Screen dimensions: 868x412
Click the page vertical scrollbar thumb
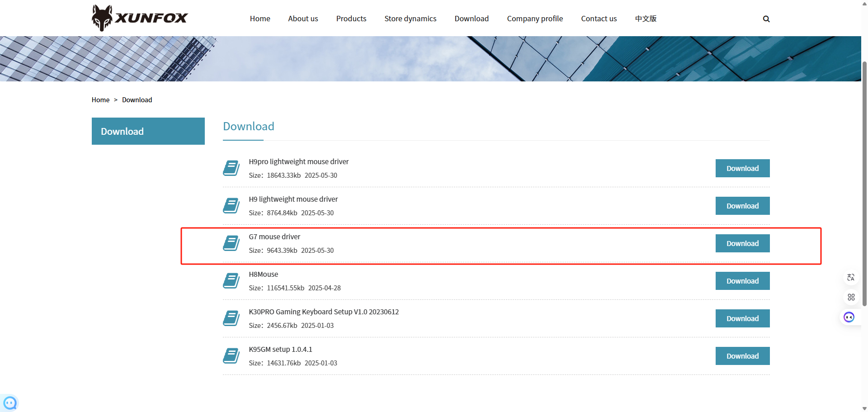[x=864, y=183]
